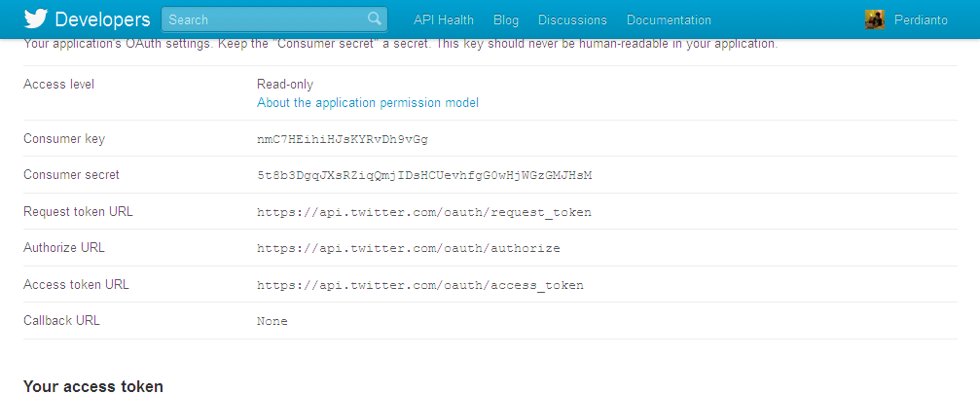Click the Callback URL label

62,321
